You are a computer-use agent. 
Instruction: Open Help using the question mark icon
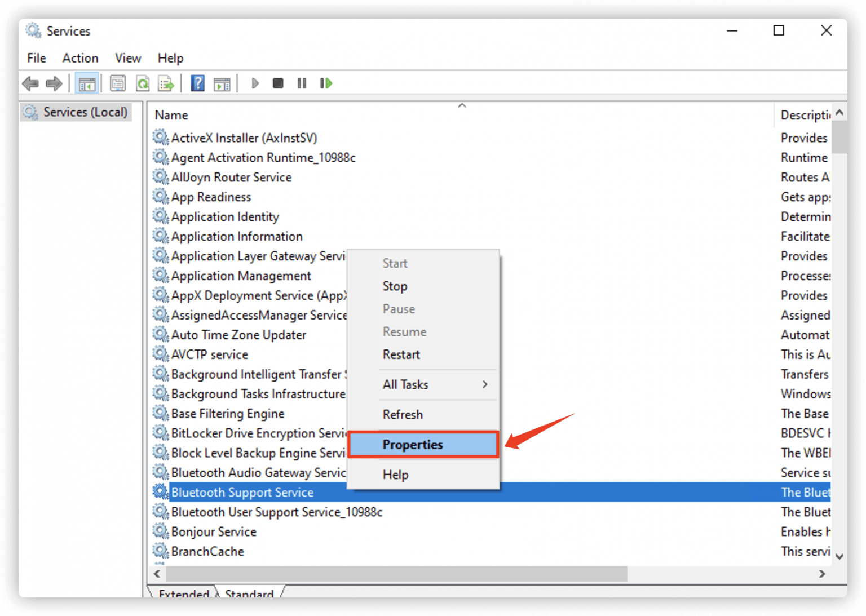[198, 83]
